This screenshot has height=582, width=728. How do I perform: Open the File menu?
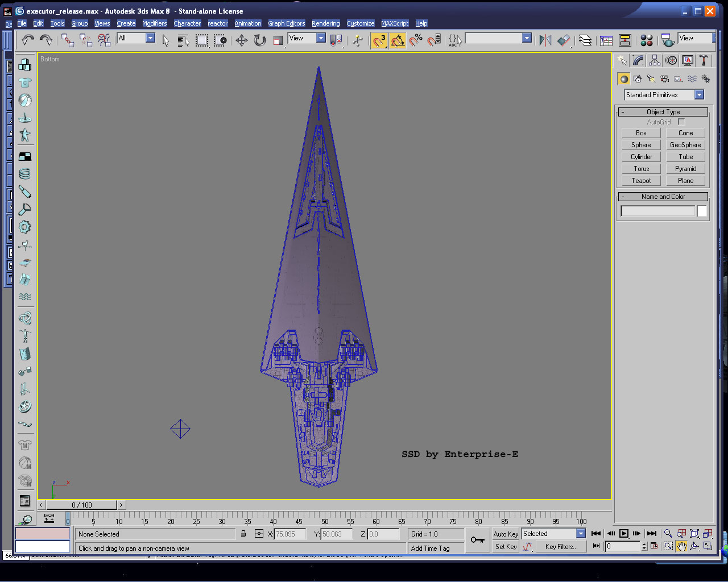pyautogui.click(x=22, y=23)
